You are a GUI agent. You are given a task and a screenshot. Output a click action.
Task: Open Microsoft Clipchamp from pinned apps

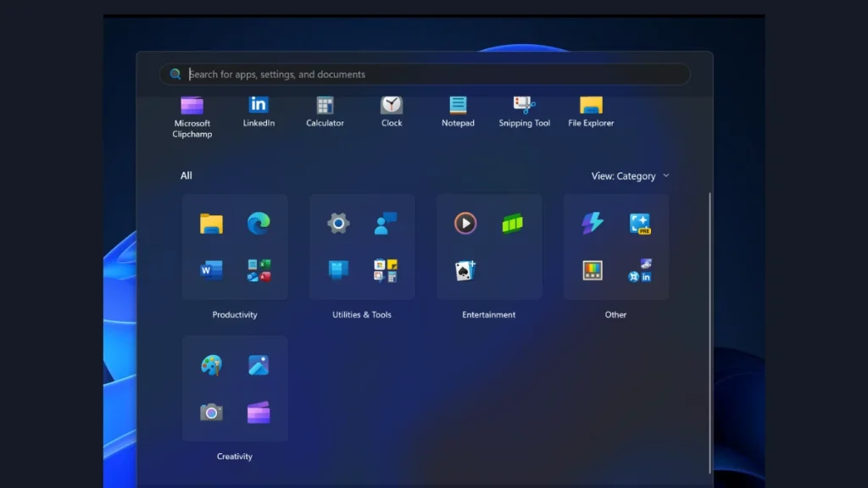(192, 117)
